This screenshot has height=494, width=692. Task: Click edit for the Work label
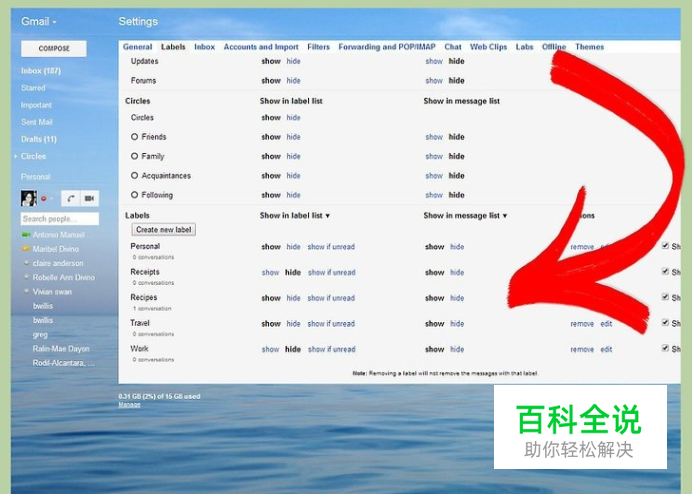[606, 349]
